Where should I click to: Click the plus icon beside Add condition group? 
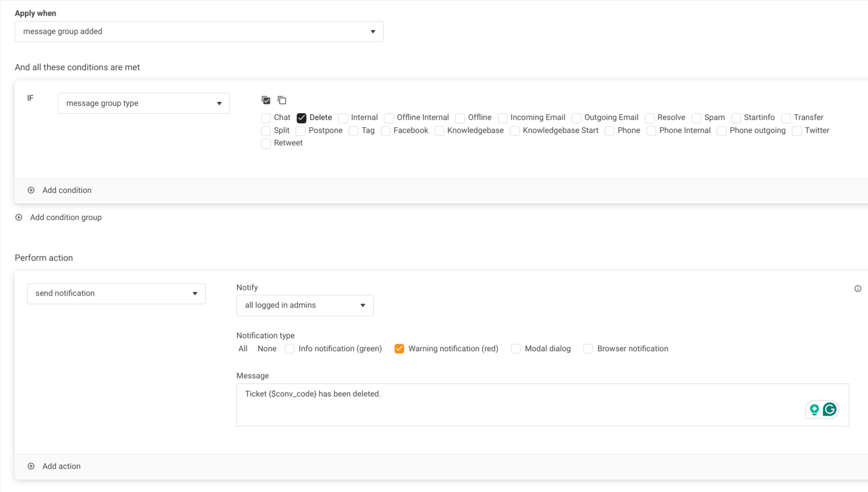click(x=19, y=218)
